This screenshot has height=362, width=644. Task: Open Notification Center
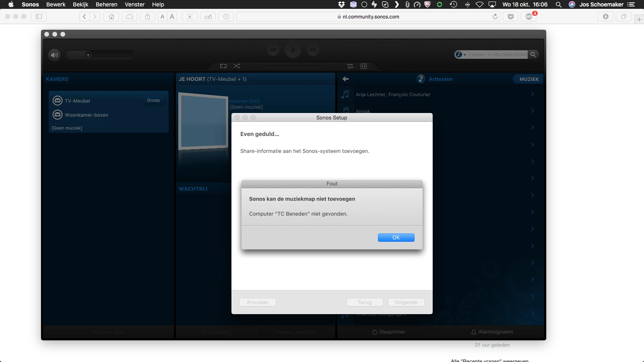pyautogui.click(x=631, y=4)
